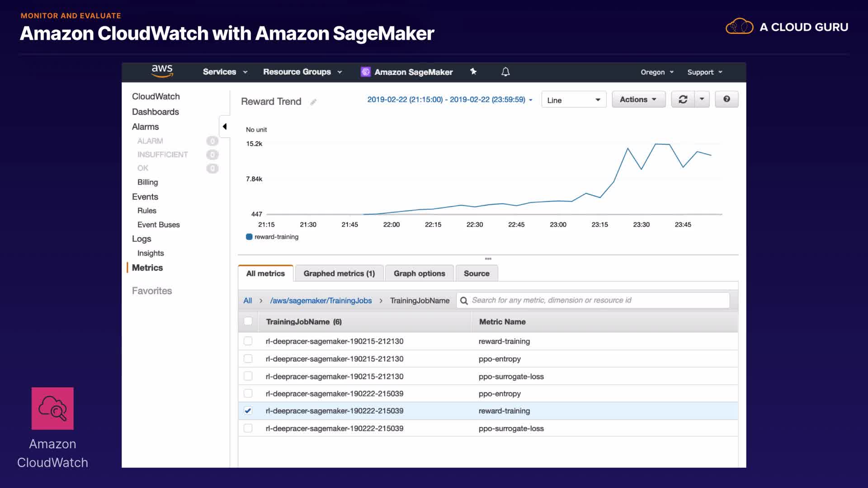This screenshot has height=488, width=868.
Task: Click the refresh graph icon
Action: coord(683,99)
